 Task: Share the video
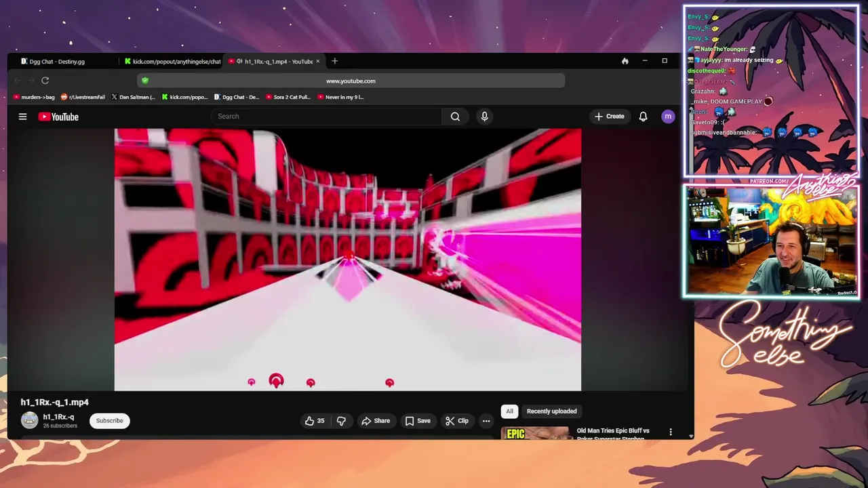376,421
